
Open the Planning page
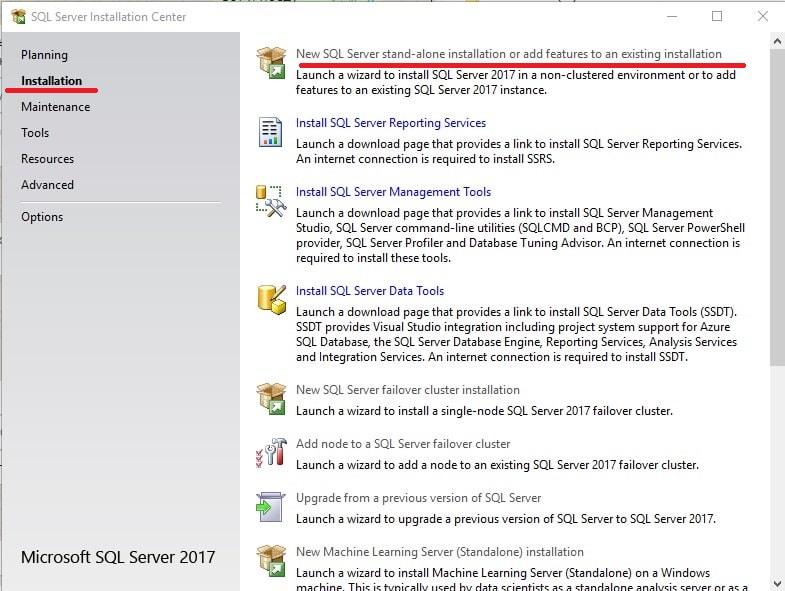(44, 55)
